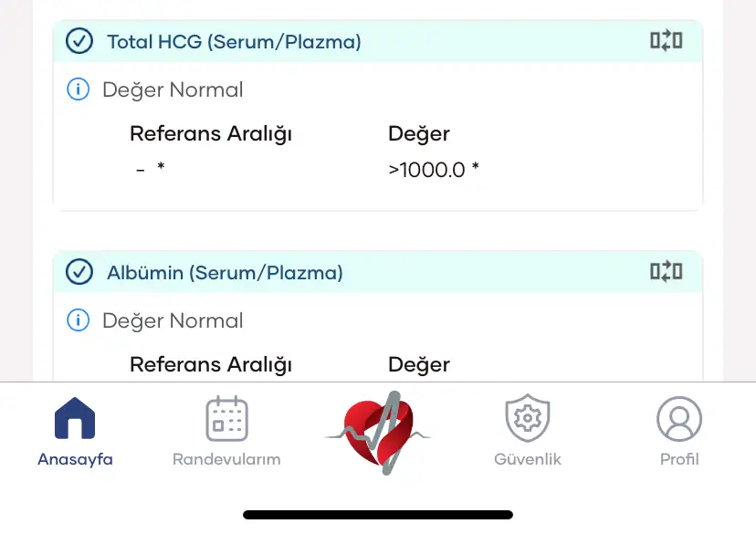Tap the Değer Normal text under Total HCG
The width and height of the screenshot is (756, 534).
173,90
